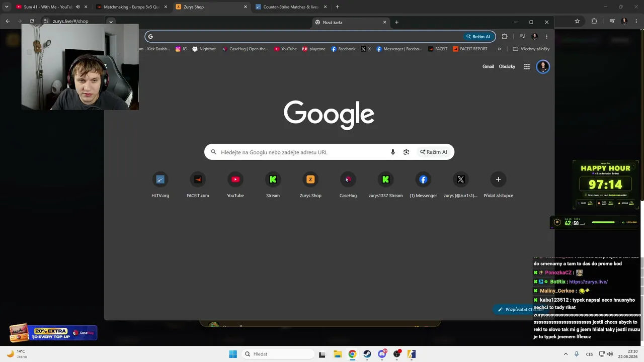Viewport: 644px width, 362px height.
Task: Click the 20% EXTRA CaseHug banner
Action: point(53,332)
